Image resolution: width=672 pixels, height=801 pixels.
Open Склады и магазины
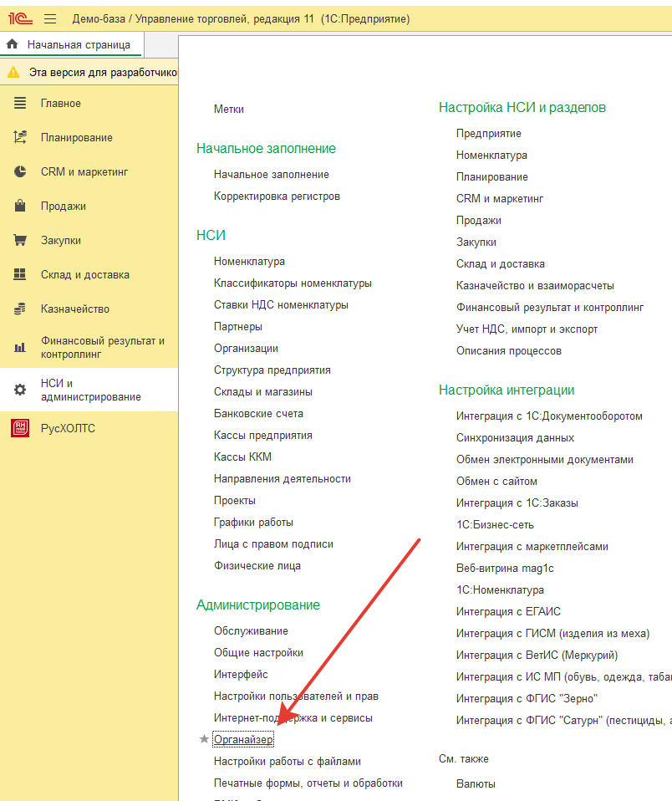[x=263, y=392]
